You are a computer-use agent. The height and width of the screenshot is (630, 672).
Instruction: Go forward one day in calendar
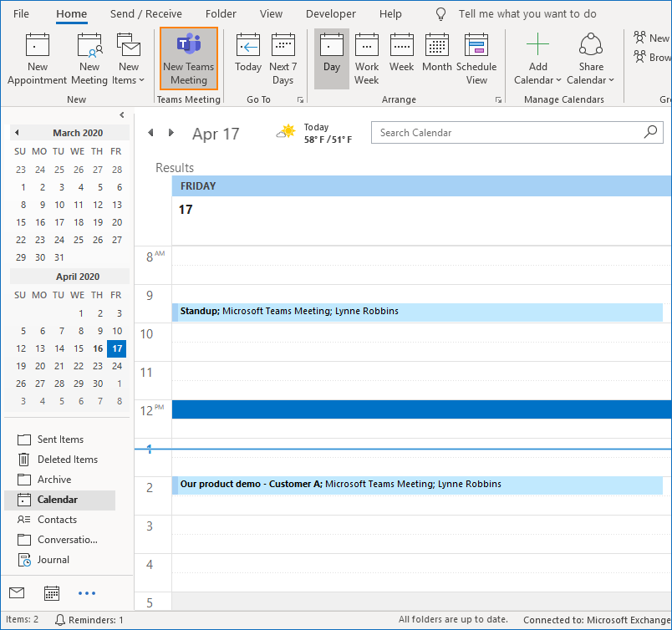click(171, 132)
